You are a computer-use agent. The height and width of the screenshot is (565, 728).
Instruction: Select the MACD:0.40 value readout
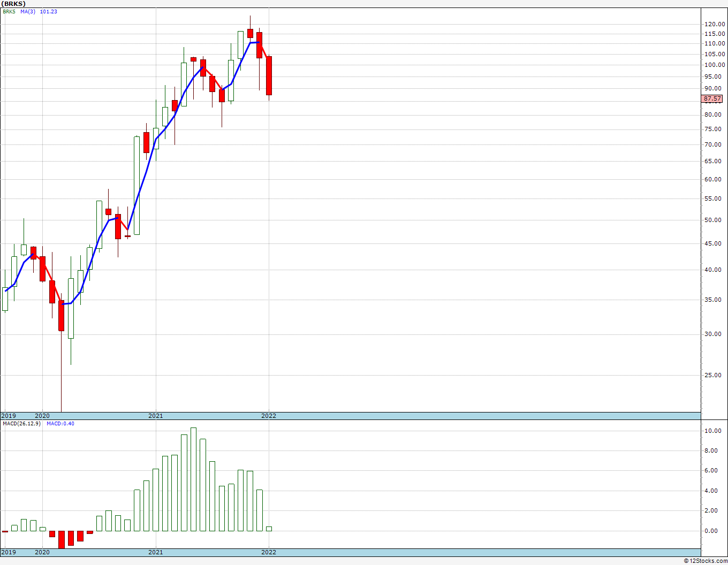click(x=60, y=424)
